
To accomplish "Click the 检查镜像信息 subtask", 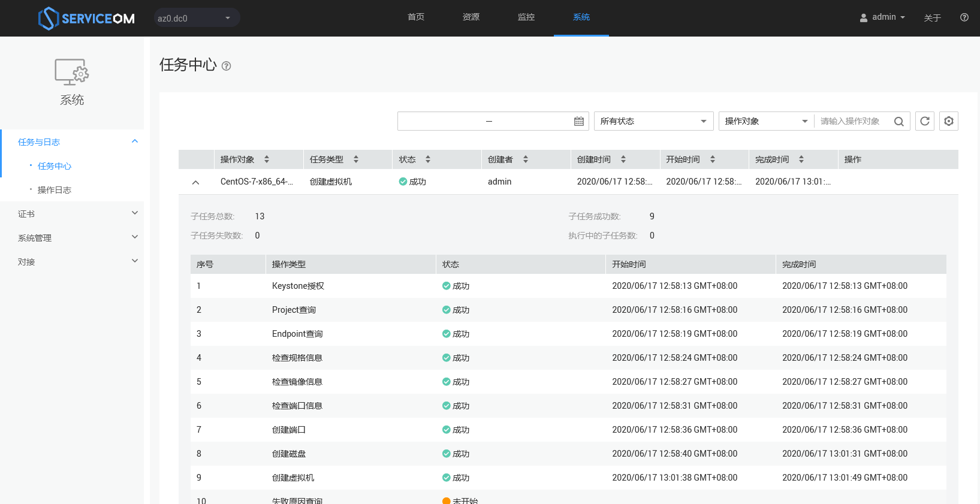I will point(297,382).
